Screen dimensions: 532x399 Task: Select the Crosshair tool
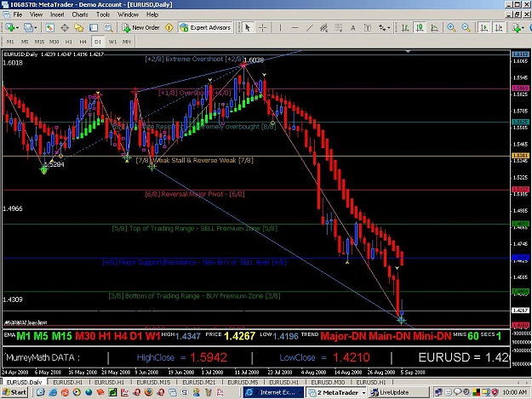coord(263,28)
